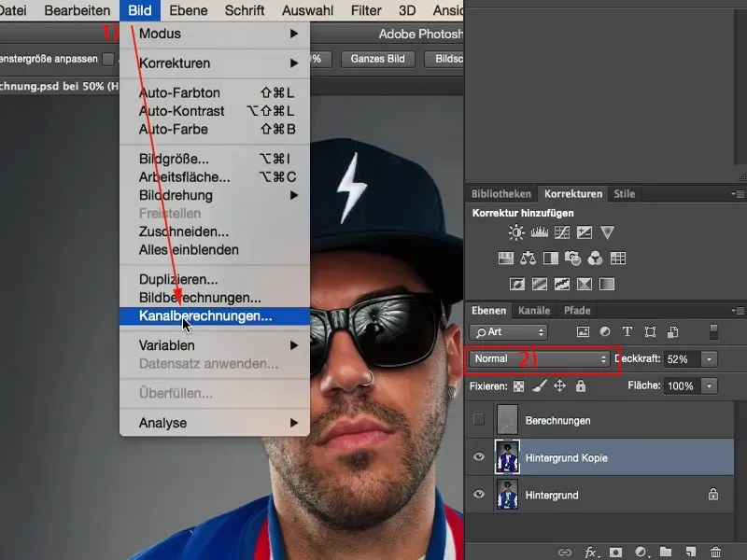Choose Kanalberechnungen... menu entry
747x560 pixels.
click(x=215, y=316)
